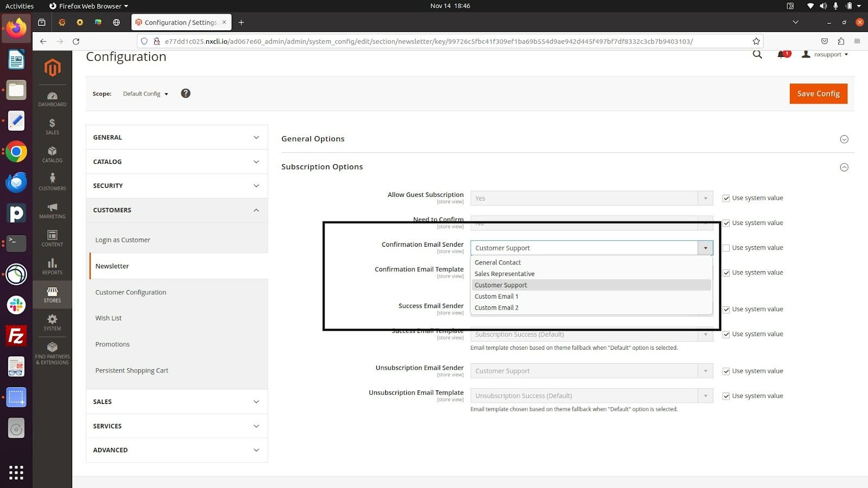Open the Magento Dashboard from the sidebar
The image size is (868, 488).
coord(52,98)
